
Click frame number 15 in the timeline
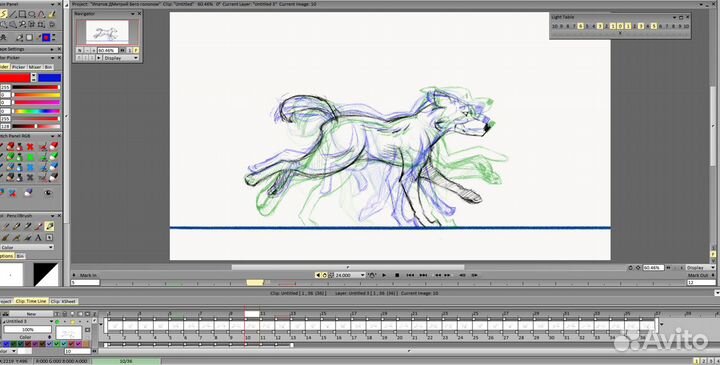point(323,337)
